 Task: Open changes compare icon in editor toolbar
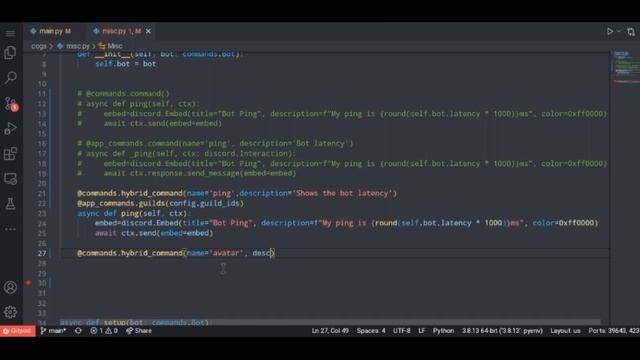(631, 31)
